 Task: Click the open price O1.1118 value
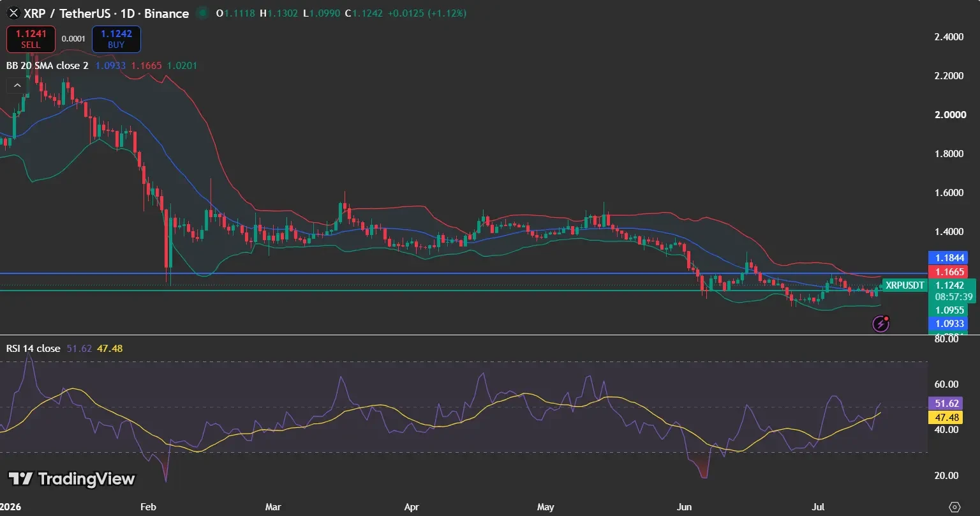(236, 13)
